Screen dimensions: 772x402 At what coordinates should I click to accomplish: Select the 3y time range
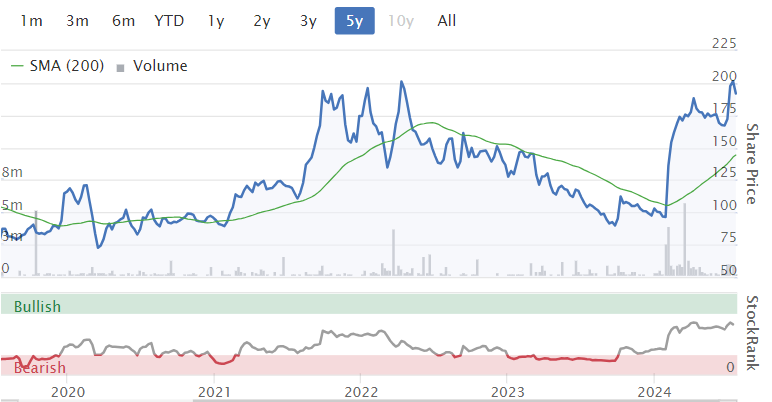(x=308, y=21)
